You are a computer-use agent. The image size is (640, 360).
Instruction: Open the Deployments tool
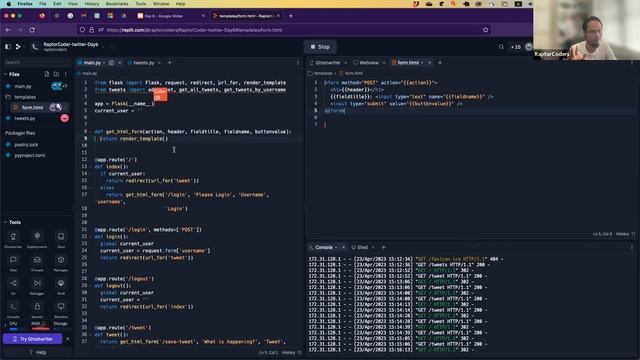pyautogui.click(x=37, y=240)
